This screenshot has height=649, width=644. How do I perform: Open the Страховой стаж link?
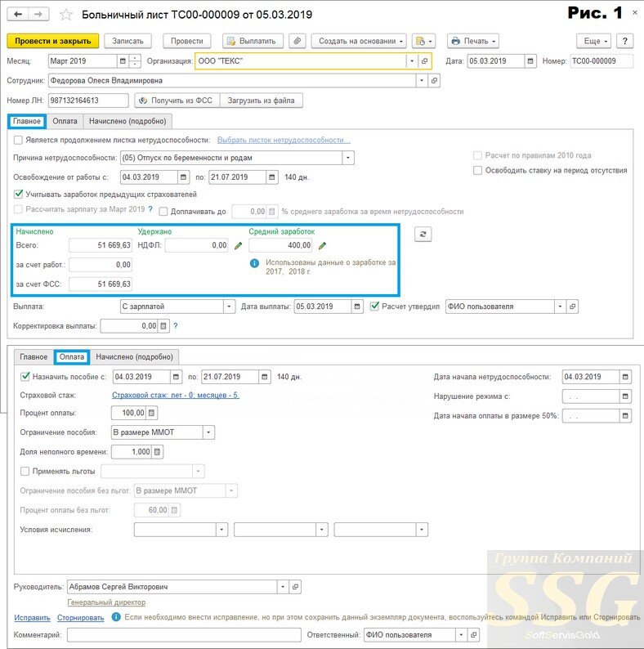[176, 396]
